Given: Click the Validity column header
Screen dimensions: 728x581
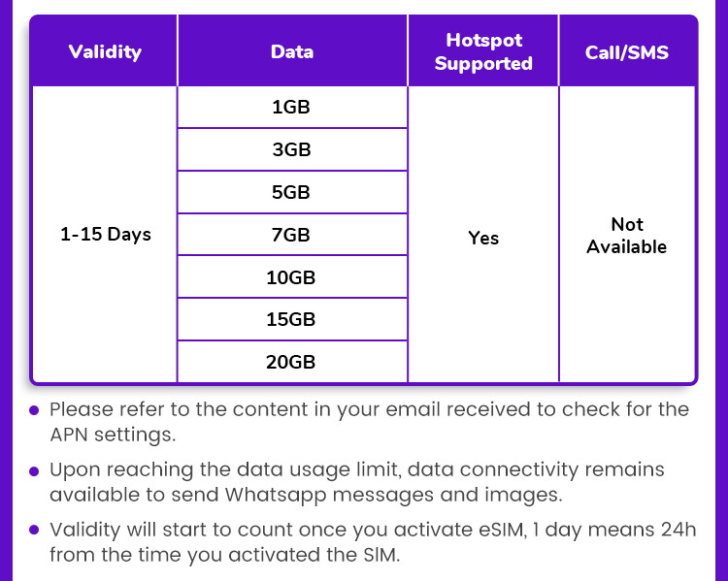Looking at the screenshot, I should pyautogui.click(x=105, y=51).
